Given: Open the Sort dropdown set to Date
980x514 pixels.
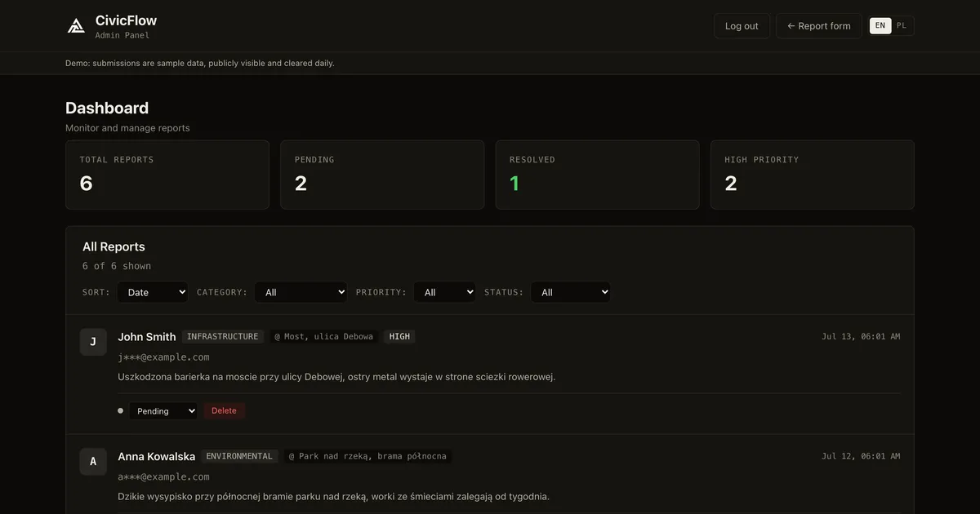Looking at the screenshot, I should 153,292.
